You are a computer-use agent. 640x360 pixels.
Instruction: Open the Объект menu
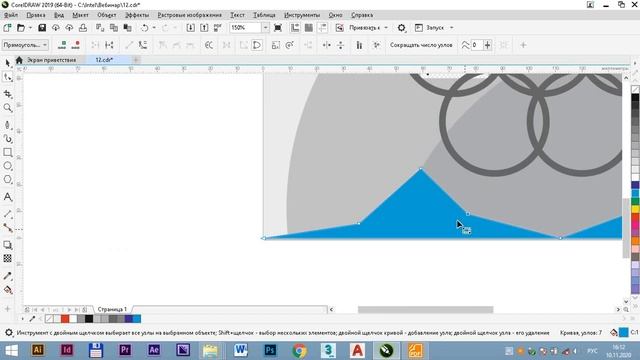point(107,15)
